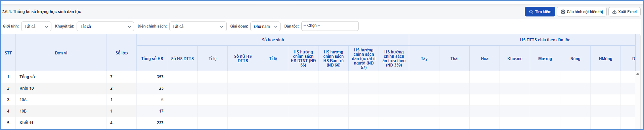Click the Tày column header
Image resolution: width=644 pixels, height=130 pixels.
(x=424, y=58)
